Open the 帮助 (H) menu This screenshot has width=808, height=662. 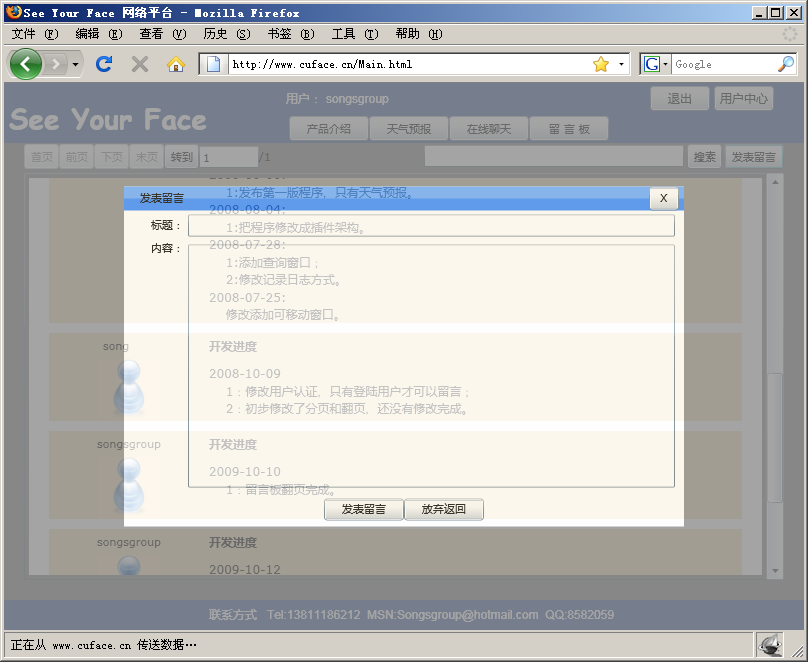coord(418,34)
